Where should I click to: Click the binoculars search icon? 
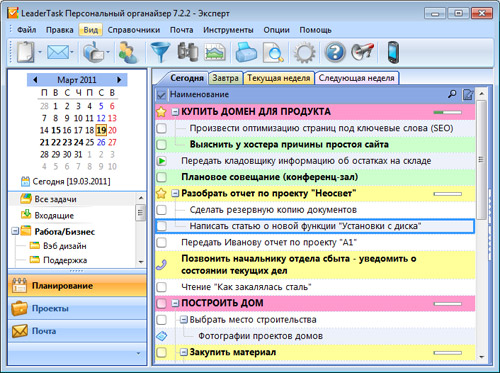188,52
